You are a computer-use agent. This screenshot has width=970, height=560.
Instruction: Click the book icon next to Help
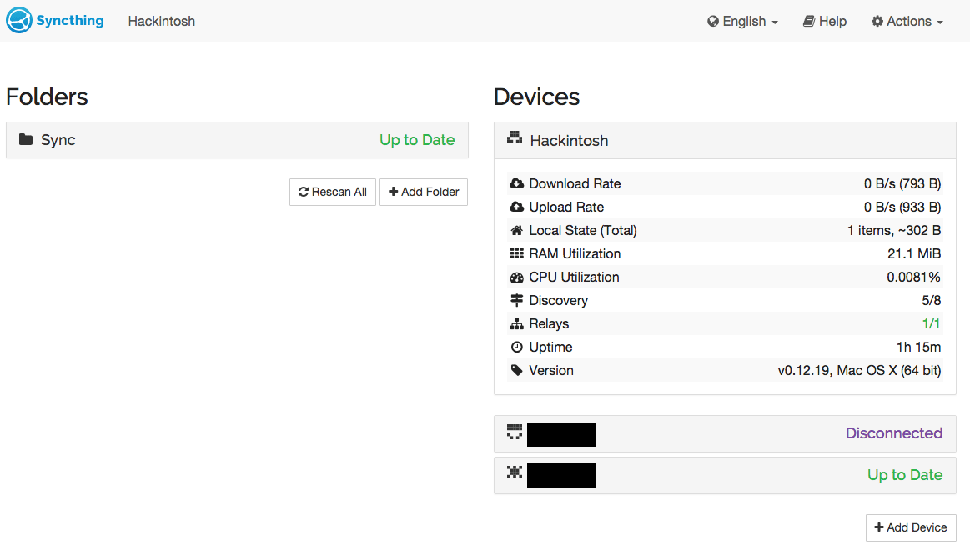tap(808, 21)
